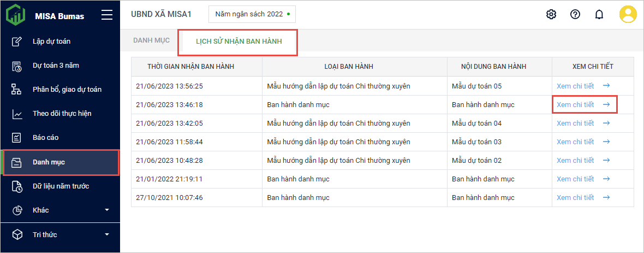The height and width of the screenshot is (253, 644).
Task: Open Phân bổ, giao dự toán
Action: (67, 90)
